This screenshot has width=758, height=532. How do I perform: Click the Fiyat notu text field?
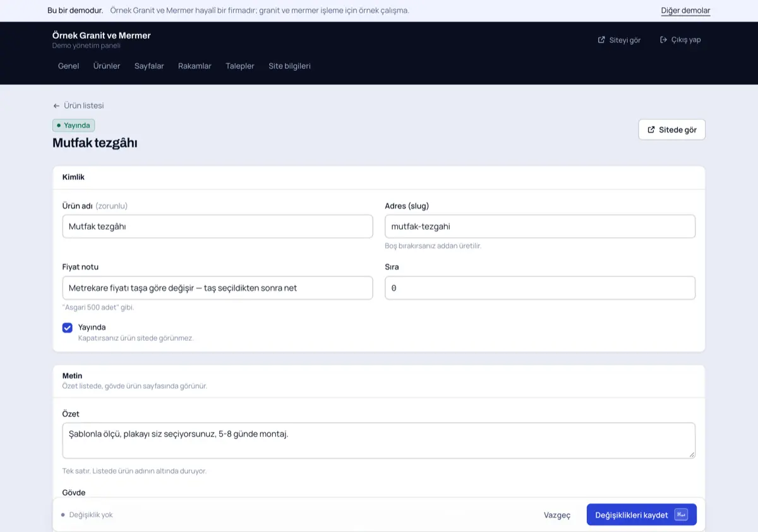[x=217, y=288]
